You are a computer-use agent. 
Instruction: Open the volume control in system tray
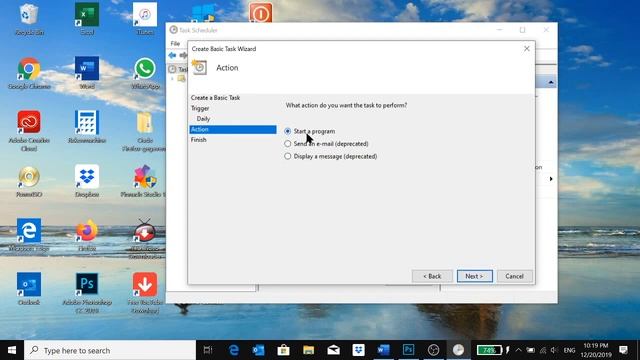(554, 350)
